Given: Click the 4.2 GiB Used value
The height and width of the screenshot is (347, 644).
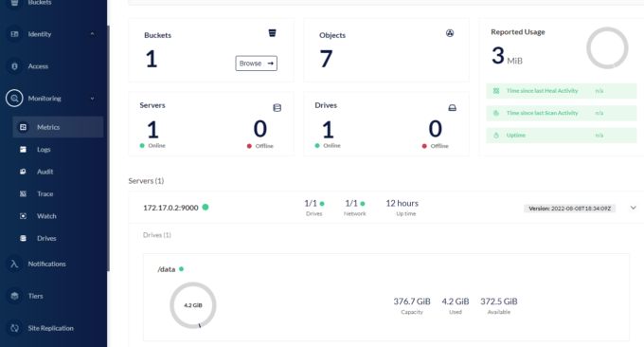Looking at the screenshot, I should [x=456, y=301].
